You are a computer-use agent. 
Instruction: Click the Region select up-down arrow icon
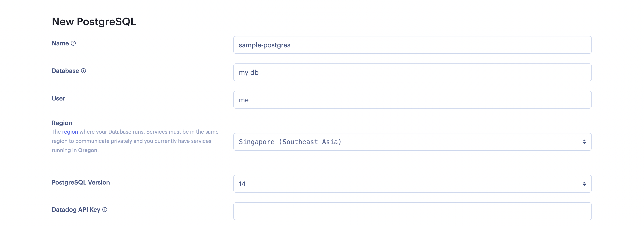point(584,142)
